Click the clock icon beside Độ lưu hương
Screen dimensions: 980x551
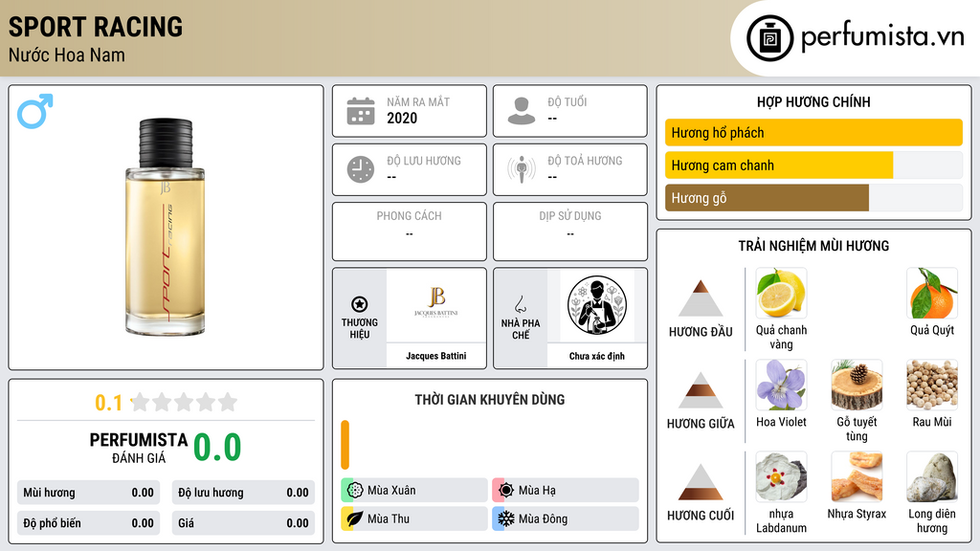coord(361,169)
